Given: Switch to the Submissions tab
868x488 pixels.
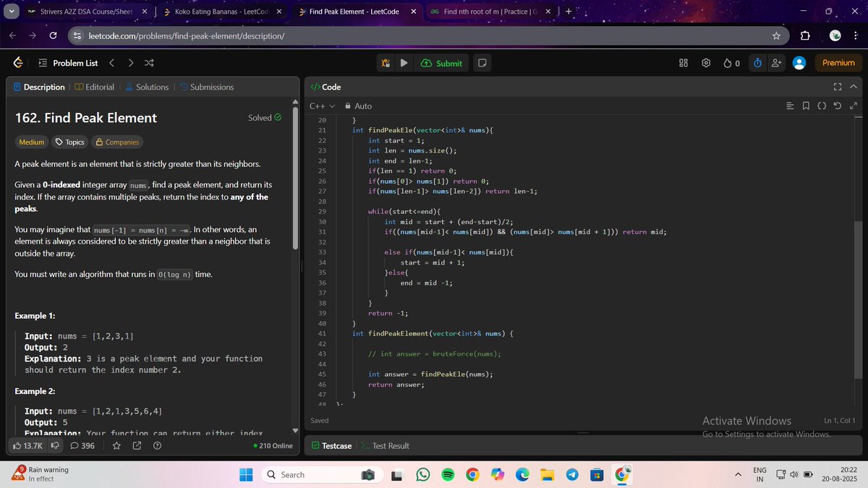Looking at the screenshot, I should coord(206,87).
